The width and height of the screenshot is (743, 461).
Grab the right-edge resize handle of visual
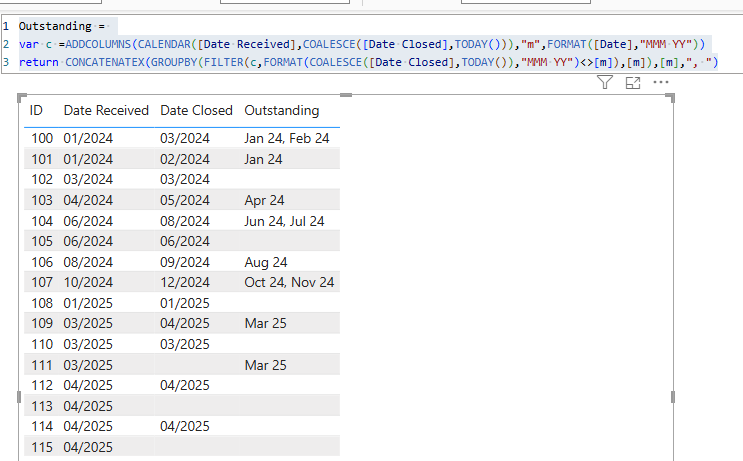pyautogui.click(x=673, y=397)
